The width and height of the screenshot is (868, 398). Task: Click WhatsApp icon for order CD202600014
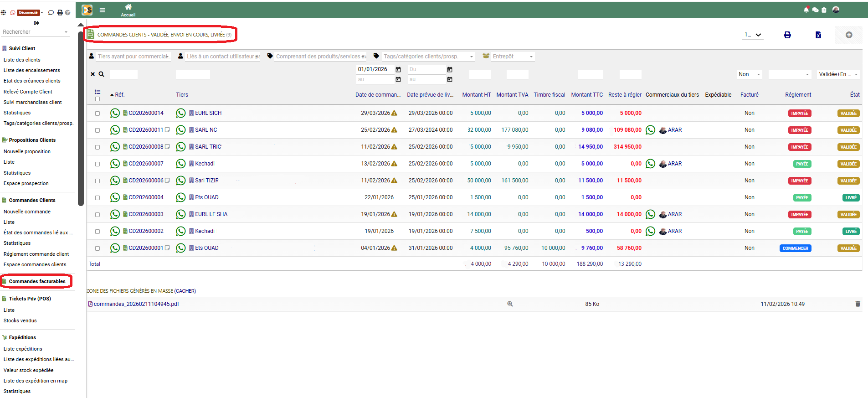pos(115,113)
